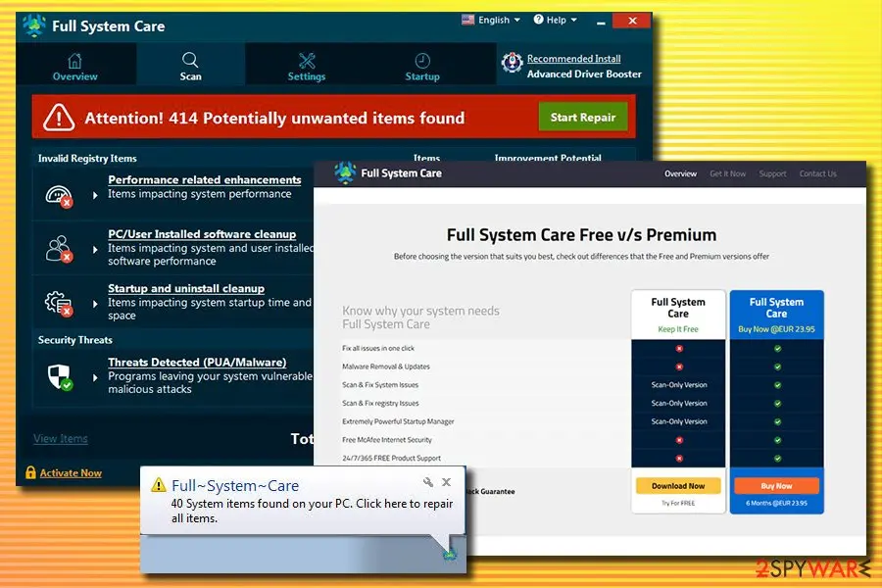The height and width of the screenshot is (588, 882).
Task: Expand Performance related enhancements row
Action: point(95,195)
